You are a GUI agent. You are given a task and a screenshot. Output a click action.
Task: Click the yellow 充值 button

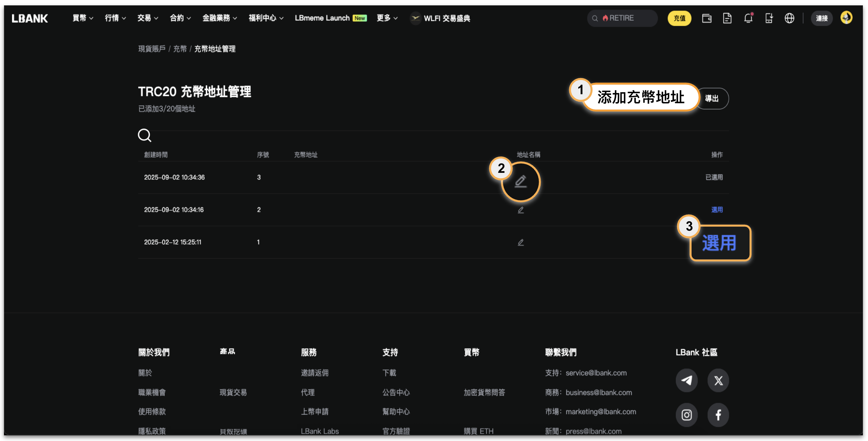pyautogui.click(x=679, y=18)
